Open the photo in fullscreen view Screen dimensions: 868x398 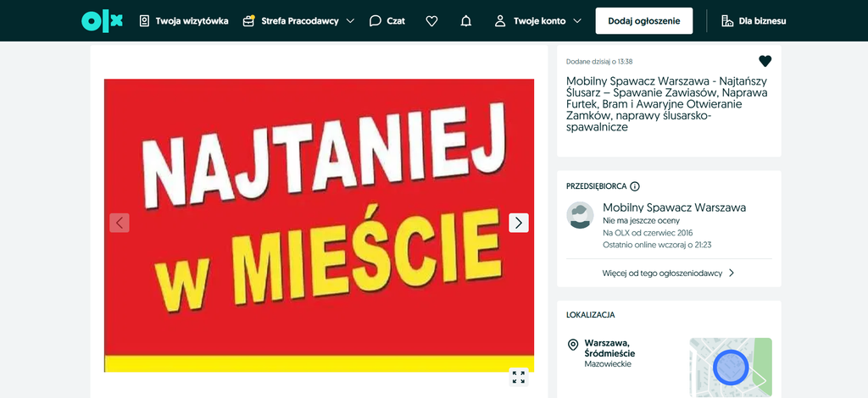coord(519,377)
